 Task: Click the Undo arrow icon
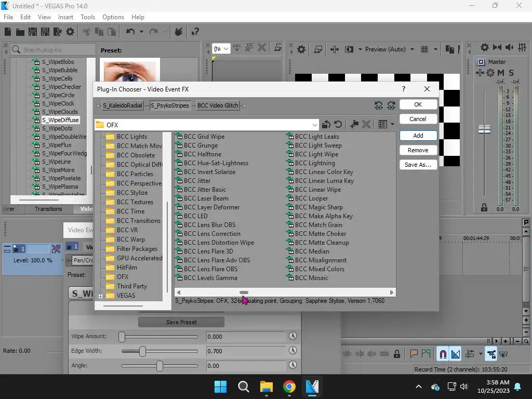point(130,32)
